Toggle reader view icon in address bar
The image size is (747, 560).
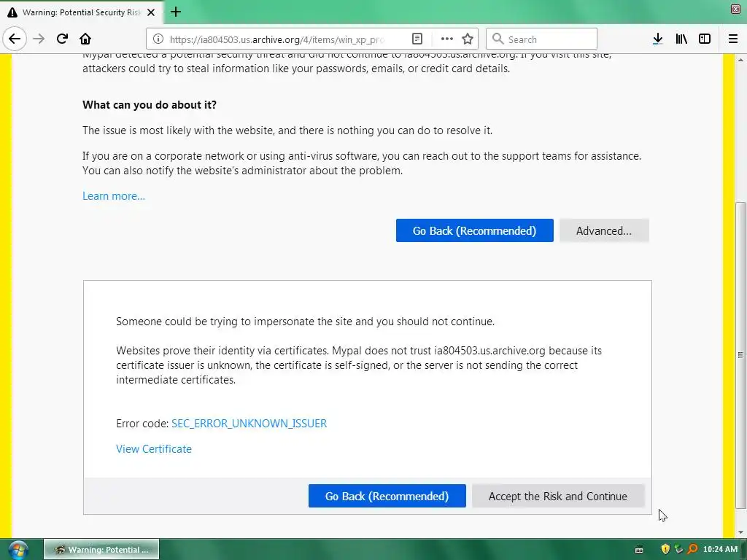[x=417, y=39]
